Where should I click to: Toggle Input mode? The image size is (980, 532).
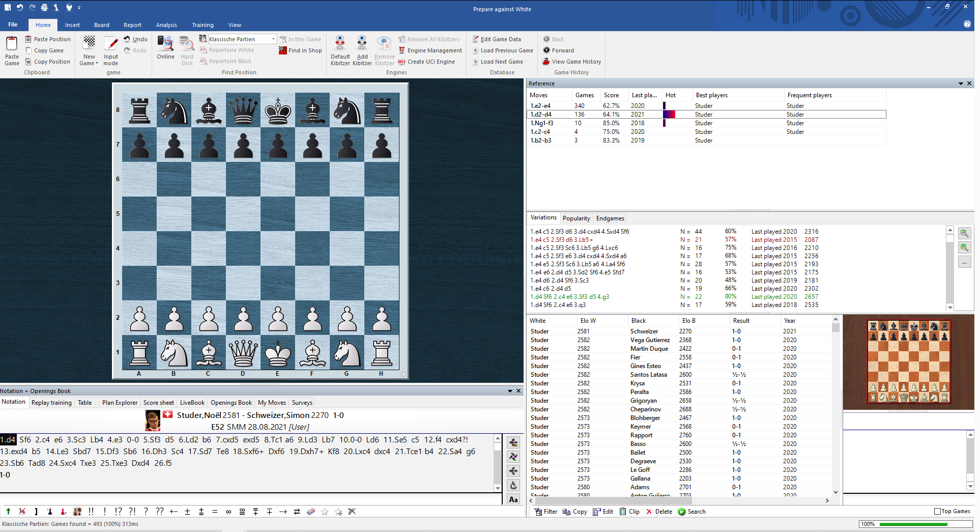click(x=110, y=48)
